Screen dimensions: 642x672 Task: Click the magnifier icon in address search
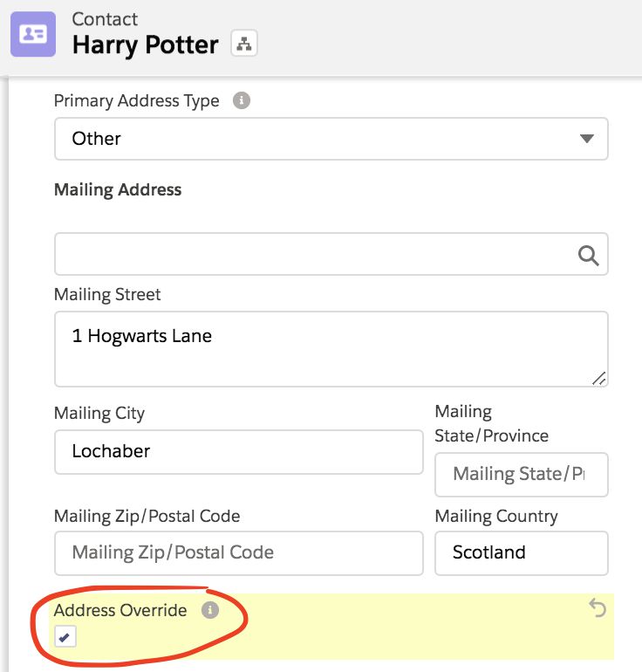pos(589,256)
